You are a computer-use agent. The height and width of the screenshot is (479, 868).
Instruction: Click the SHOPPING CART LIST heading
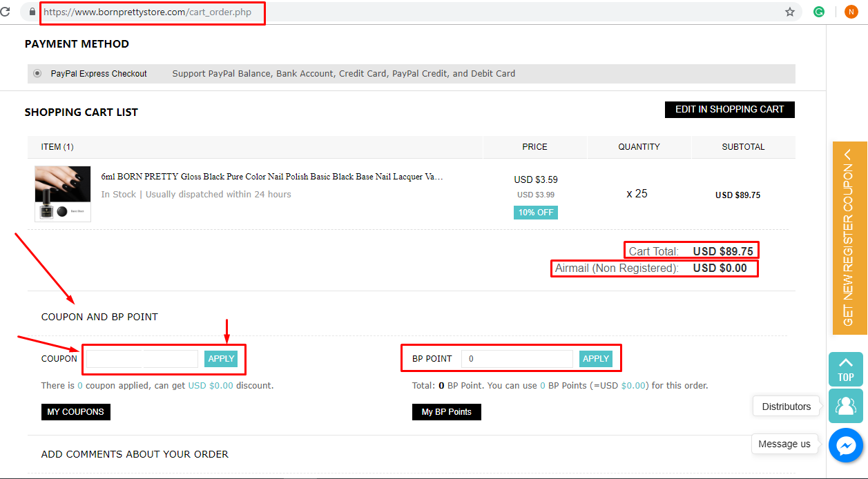[x=81, y=112]
